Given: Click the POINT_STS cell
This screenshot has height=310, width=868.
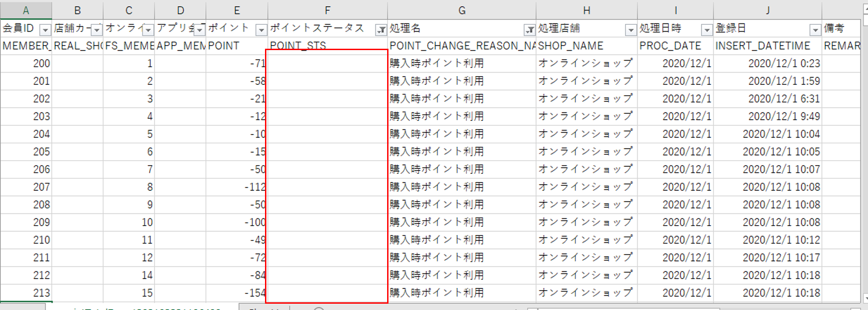Looking at the screenshot, I should pos(327,45).
